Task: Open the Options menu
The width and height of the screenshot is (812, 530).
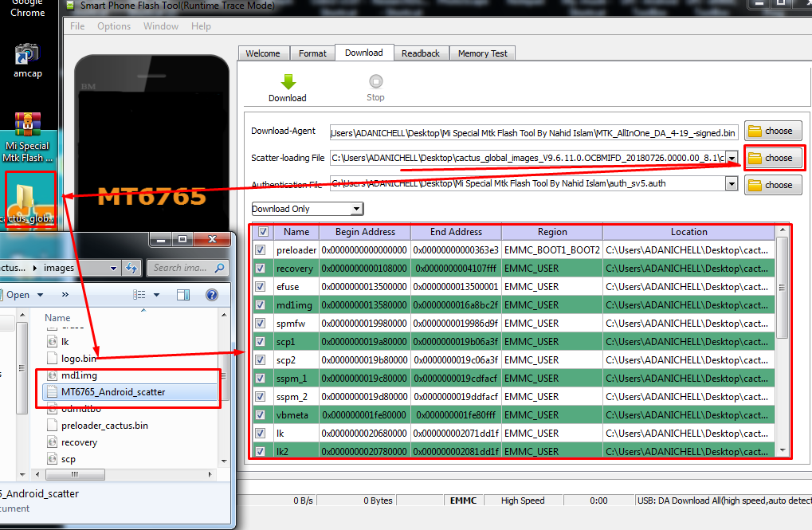Action: (x=114, y=26)
